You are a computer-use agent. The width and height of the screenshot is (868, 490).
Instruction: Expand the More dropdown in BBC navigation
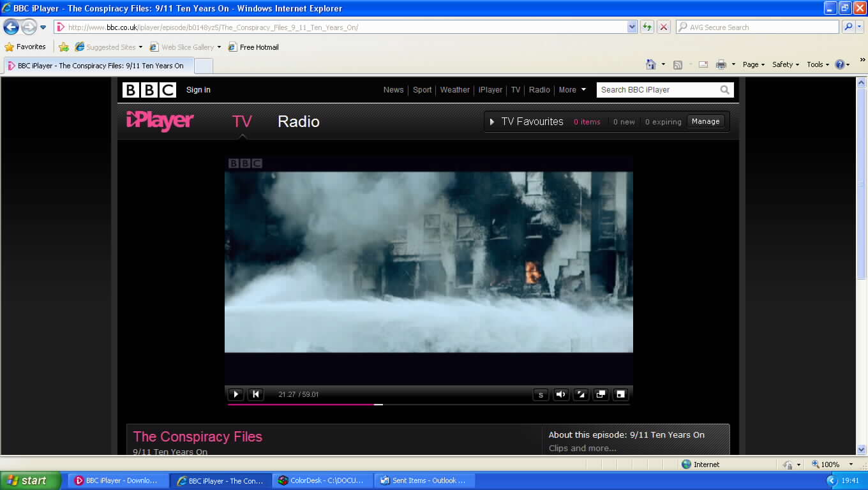pos(572,90)
